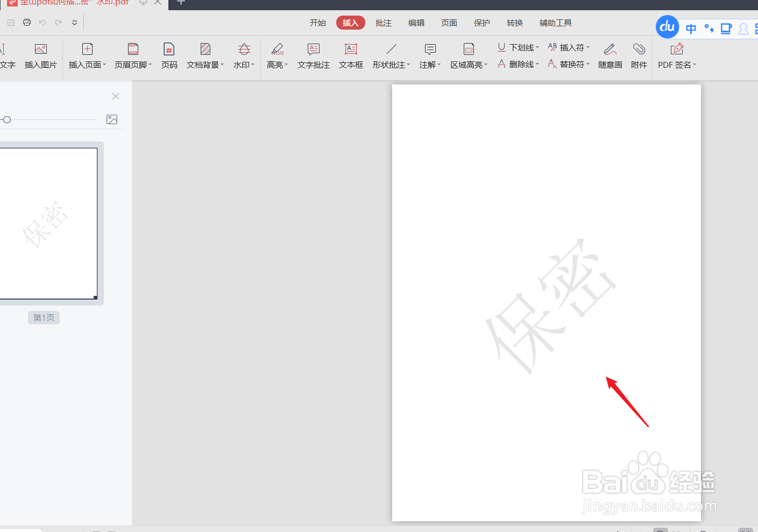
Task: Expand the Insert Page dropdown arrow
Action: 104,65
